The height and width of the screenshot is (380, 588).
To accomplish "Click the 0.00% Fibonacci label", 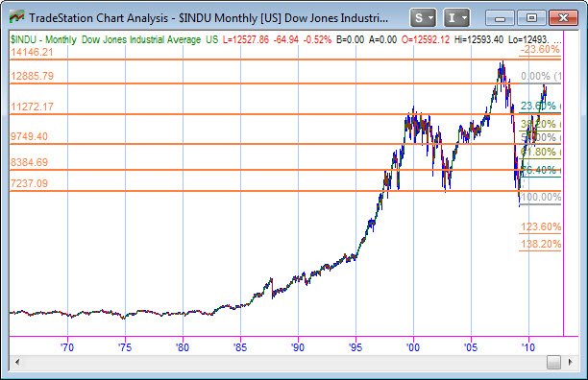I will click(540, 77).
